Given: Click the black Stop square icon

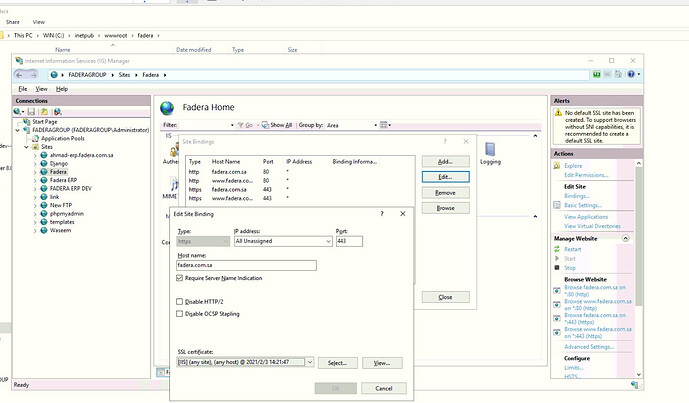Looking at the screenshot, I should click(557, 268).
